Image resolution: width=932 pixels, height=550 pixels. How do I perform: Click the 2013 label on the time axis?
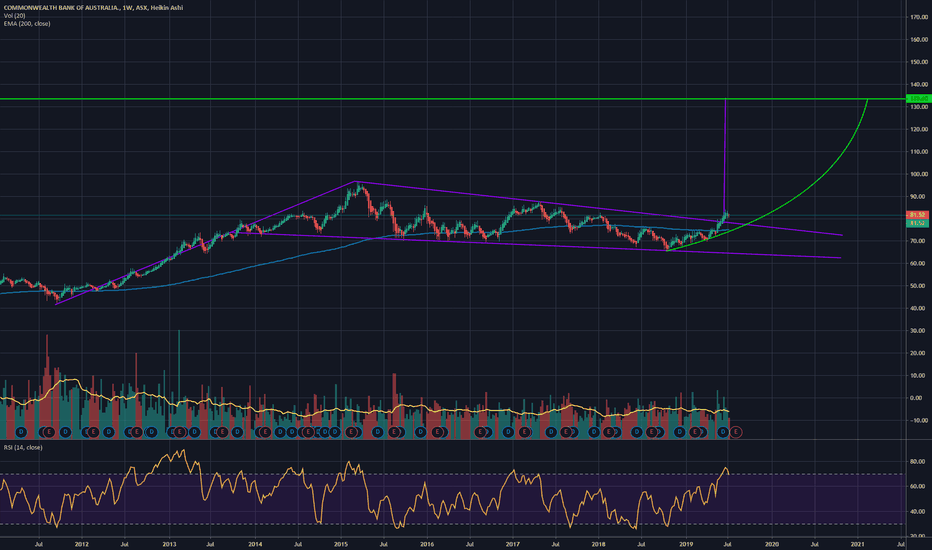pos(169,544)
